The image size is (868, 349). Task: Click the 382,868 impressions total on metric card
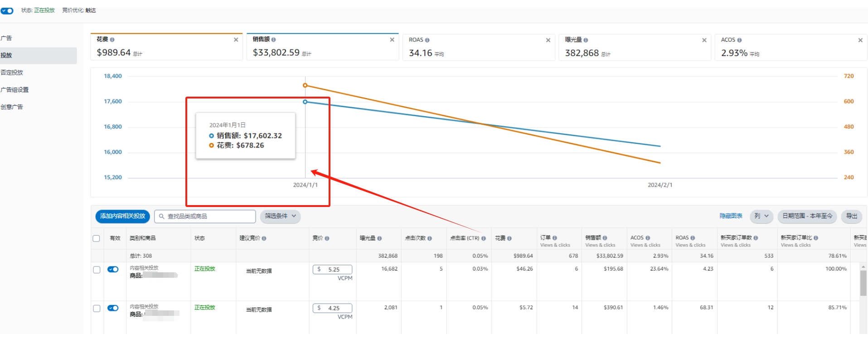click(582, 53)
